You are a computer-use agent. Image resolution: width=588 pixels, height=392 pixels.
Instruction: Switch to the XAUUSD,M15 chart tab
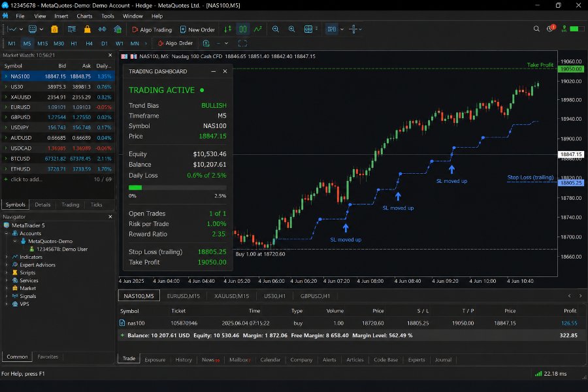coord(232,296)
